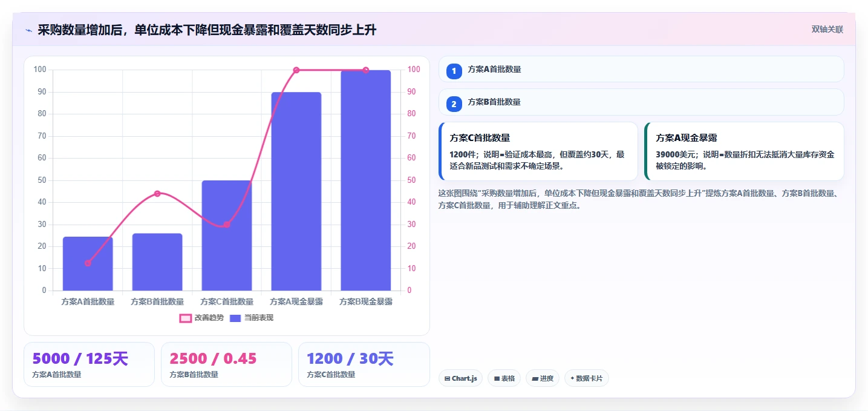Click the trend line point above 方案C首批数量
Image resolution: width=868 pixels, height=411 pixels.
tap(227, 225)
